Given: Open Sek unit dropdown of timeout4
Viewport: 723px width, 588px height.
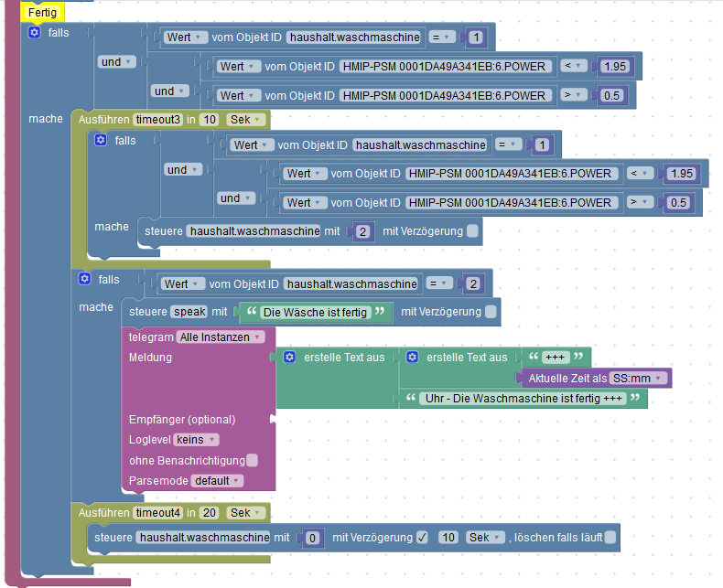Looking at the screenshot, I should click(246, 513).
